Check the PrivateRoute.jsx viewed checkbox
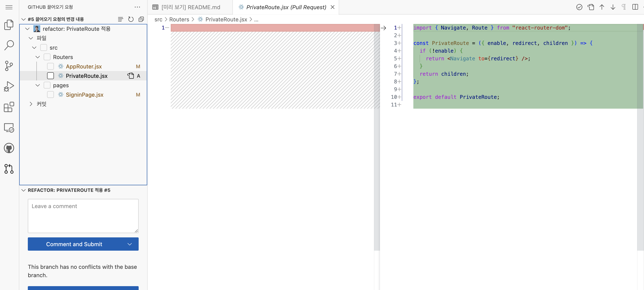Image resolution: width=644 pixels, height=290 pixels. click(x=50, y=76)
